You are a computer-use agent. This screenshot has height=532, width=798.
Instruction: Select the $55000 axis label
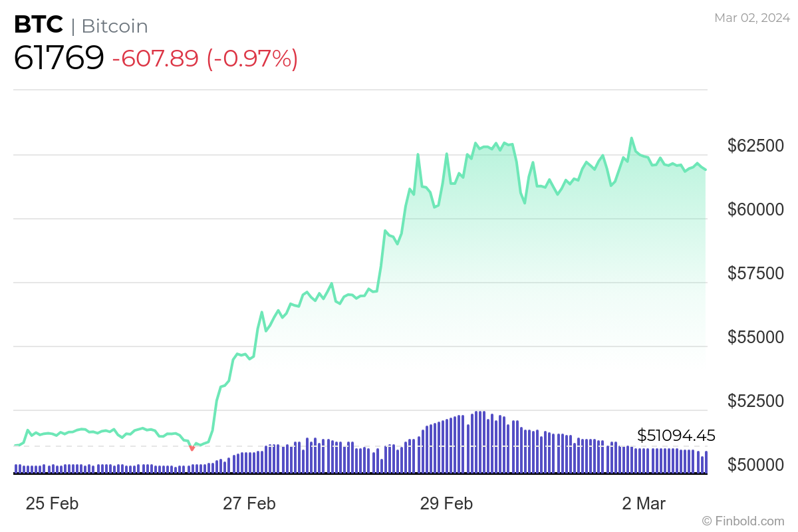tap(755, 336)
